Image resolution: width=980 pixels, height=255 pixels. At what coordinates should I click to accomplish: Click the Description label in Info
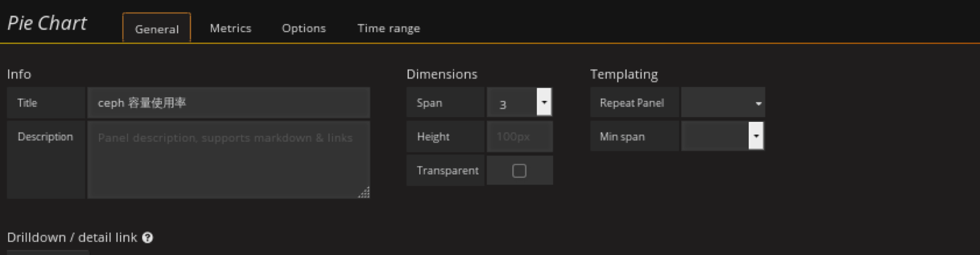click(x=45, y=137)
